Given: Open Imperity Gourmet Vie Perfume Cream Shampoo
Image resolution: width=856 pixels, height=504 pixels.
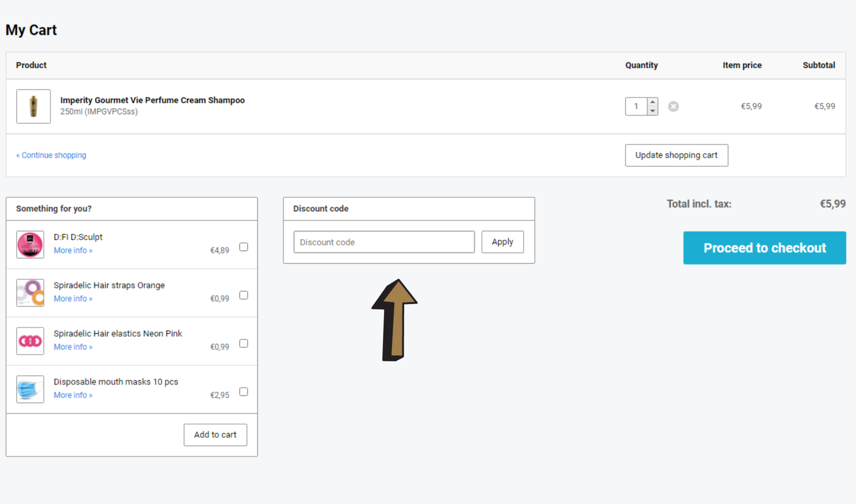Looking at the screenshot, I should click(x=152, y=100).
